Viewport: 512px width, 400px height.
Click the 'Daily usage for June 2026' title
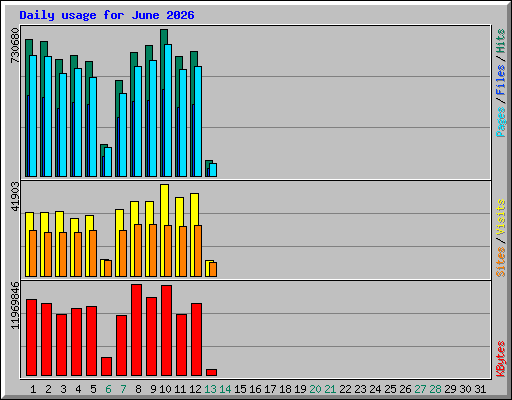pos(107,15)
